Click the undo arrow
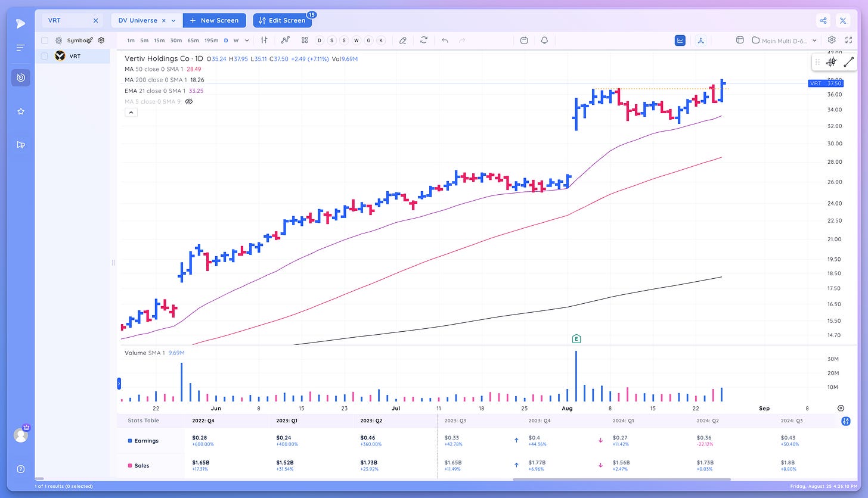Screen dimensions: 868x498 click(x=445, y=40)
